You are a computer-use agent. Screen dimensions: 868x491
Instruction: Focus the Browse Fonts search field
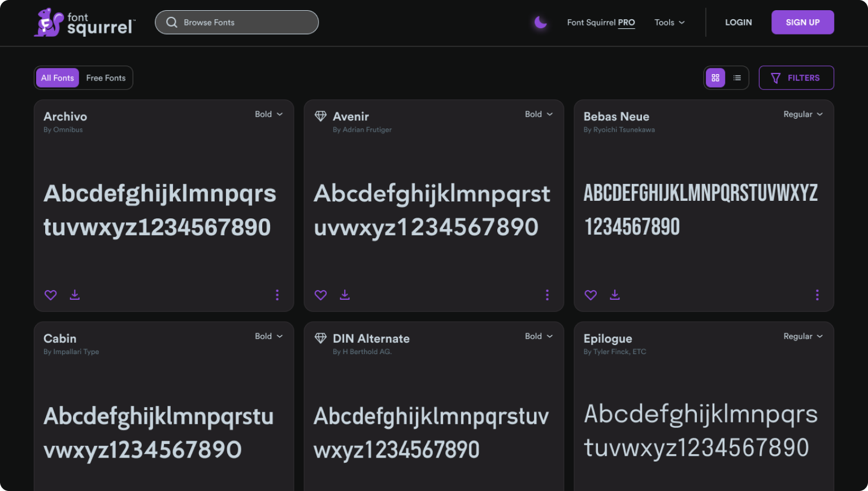tap(237, 23)
